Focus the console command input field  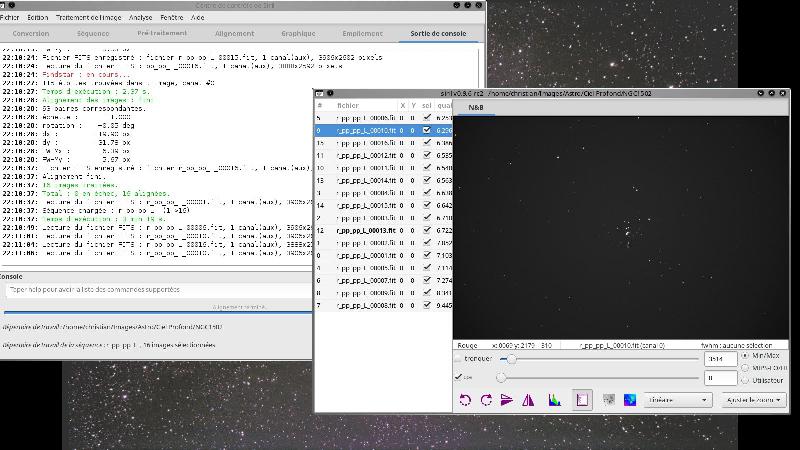click(159, 290)
